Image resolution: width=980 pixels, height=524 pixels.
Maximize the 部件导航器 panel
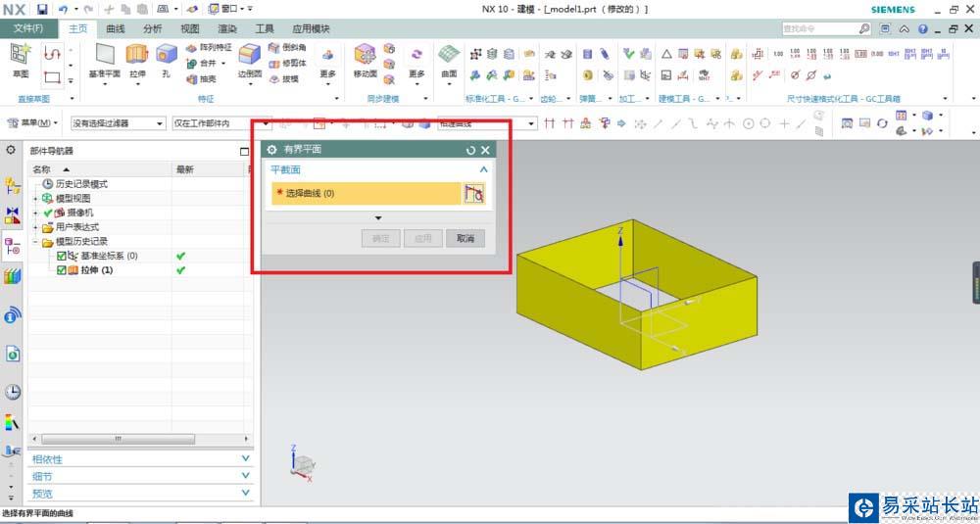click(244, 151)
